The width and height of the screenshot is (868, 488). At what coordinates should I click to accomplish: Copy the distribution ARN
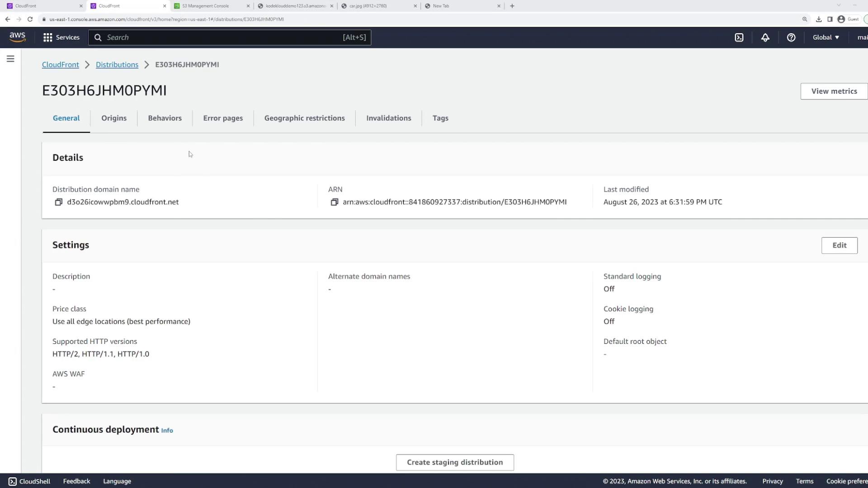pyautogui.click(x=334, y=202)
